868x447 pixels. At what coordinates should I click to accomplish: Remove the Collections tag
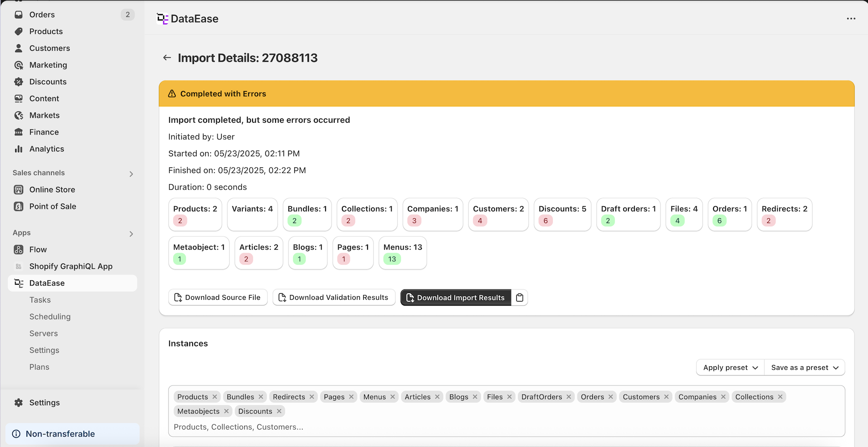coord(780,397)
